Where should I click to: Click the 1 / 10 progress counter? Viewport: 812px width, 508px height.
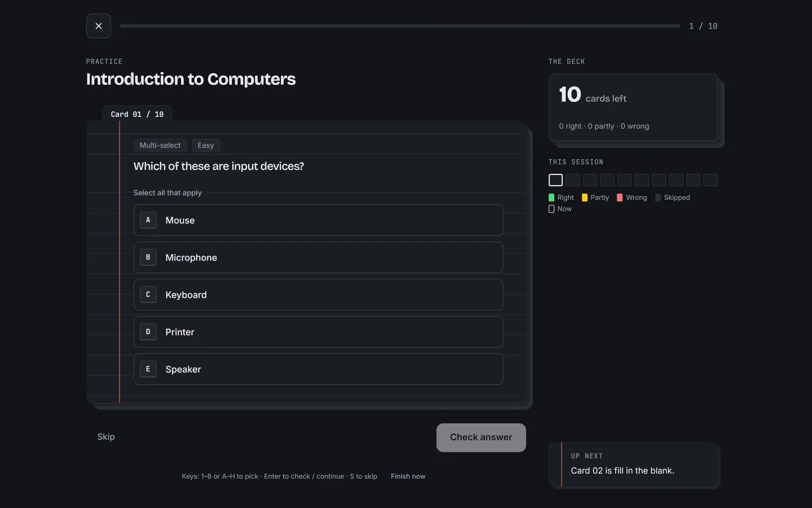pyautogui.click(x=703, y=26)
